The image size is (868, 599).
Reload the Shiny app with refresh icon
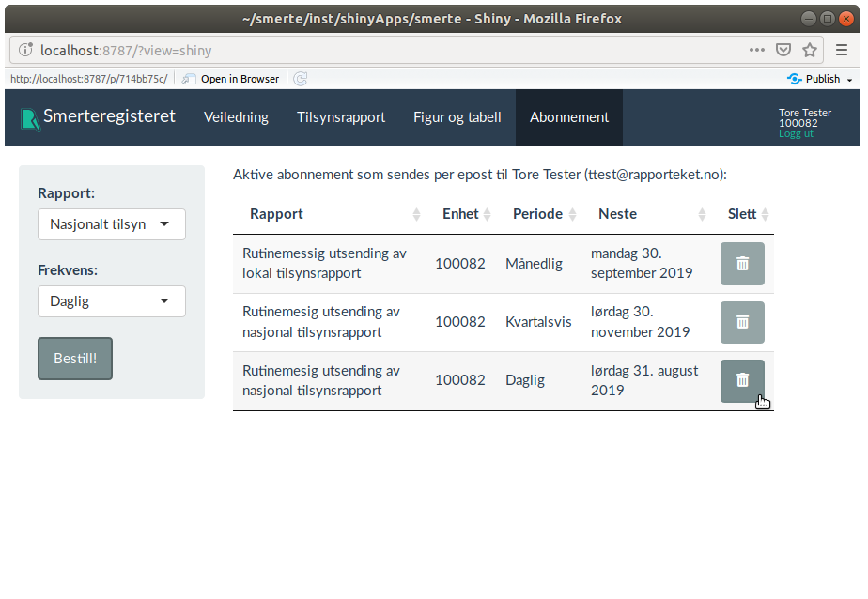(300, 79)
